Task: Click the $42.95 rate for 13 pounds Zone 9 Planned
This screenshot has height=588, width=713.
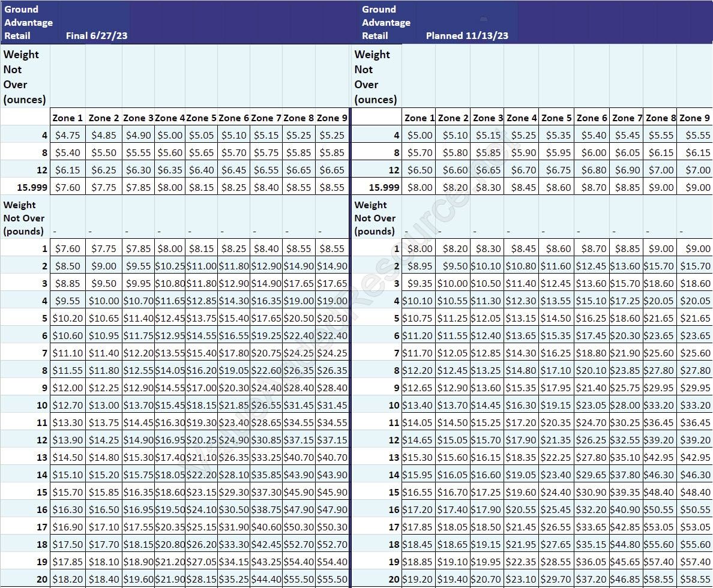Action: (693, 457)
